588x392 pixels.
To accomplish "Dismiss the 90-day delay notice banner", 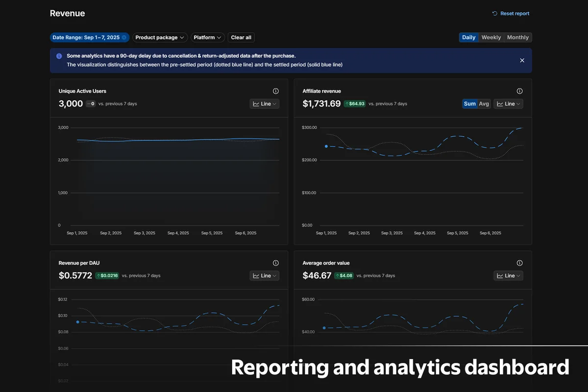I will point(522,60).
